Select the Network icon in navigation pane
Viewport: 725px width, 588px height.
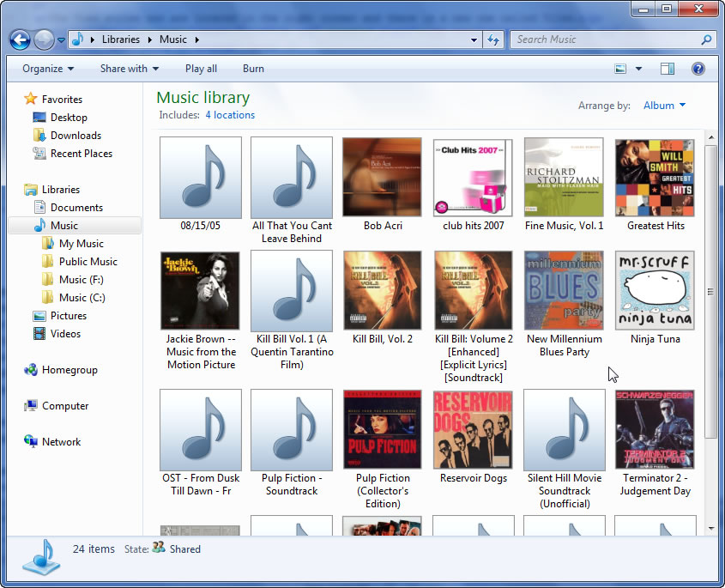pyautogui.click(x=31, y=442)
